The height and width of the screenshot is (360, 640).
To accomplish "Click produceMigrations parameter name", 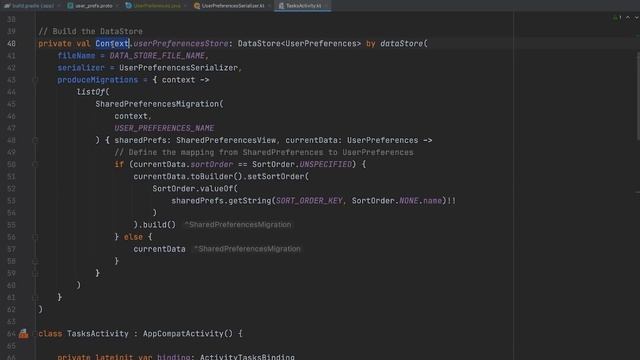I will click(98, 80).
